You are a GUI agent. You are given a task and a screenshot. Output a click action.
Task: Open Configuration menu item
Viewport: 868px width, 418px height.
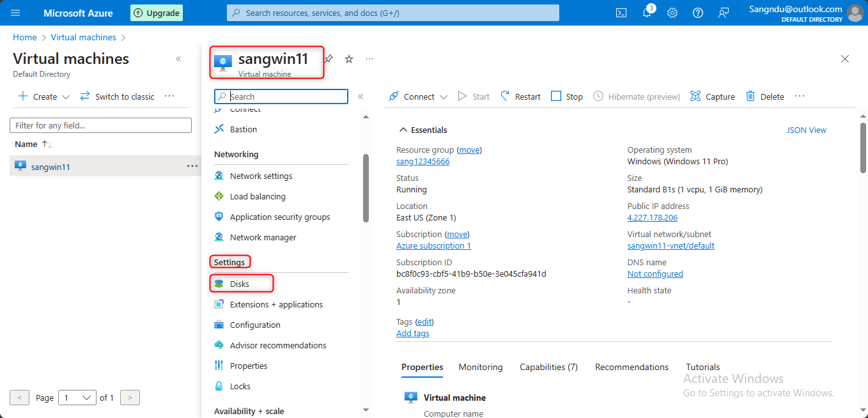255,325
